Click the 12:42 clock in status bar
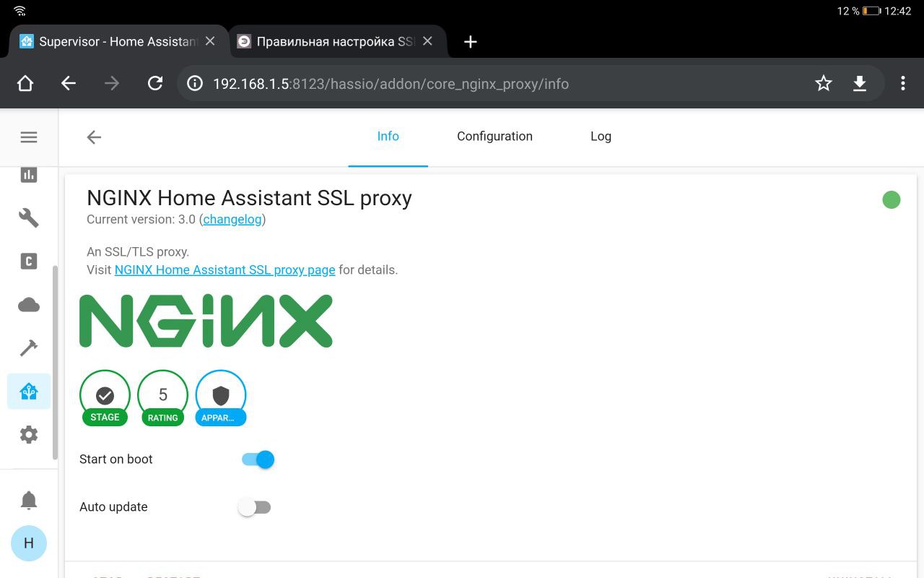The height and width of the screenshot is (578, 924). pos(898,11)
